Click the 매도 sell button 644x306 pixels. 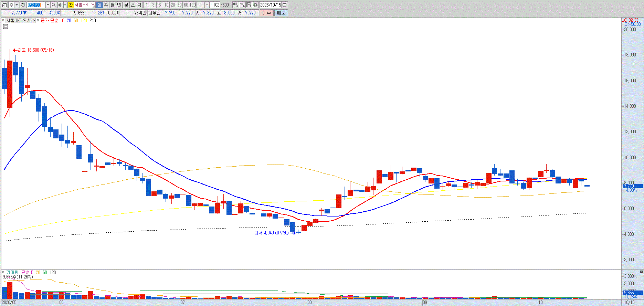click(x=281, y=13)
